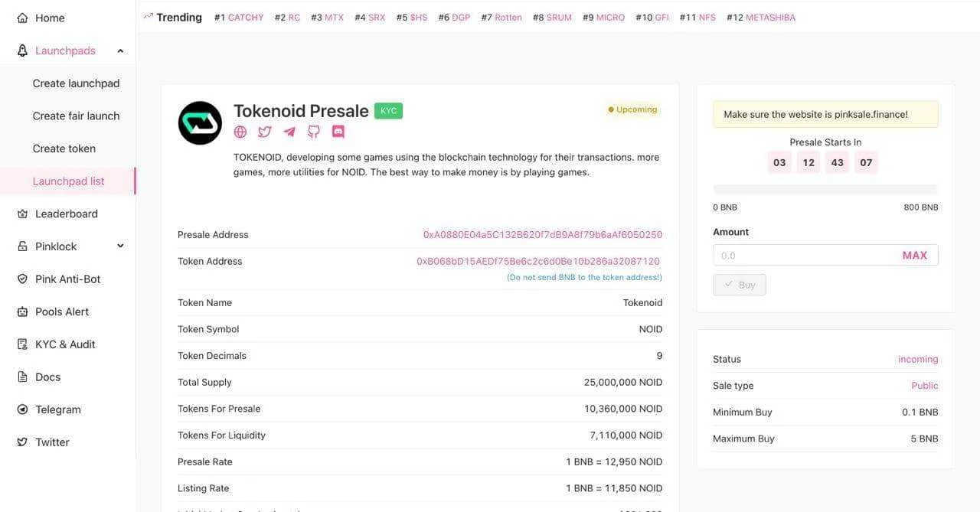
Task: Click the KYC & Audit document icon
Action: click(x=22, y=344)
